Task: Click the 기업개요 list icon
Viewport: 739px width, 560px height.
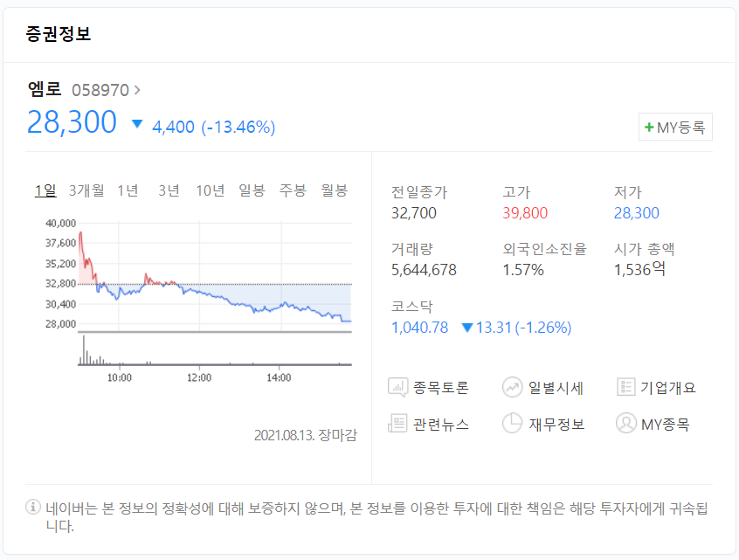Action: tap(626, 388)
